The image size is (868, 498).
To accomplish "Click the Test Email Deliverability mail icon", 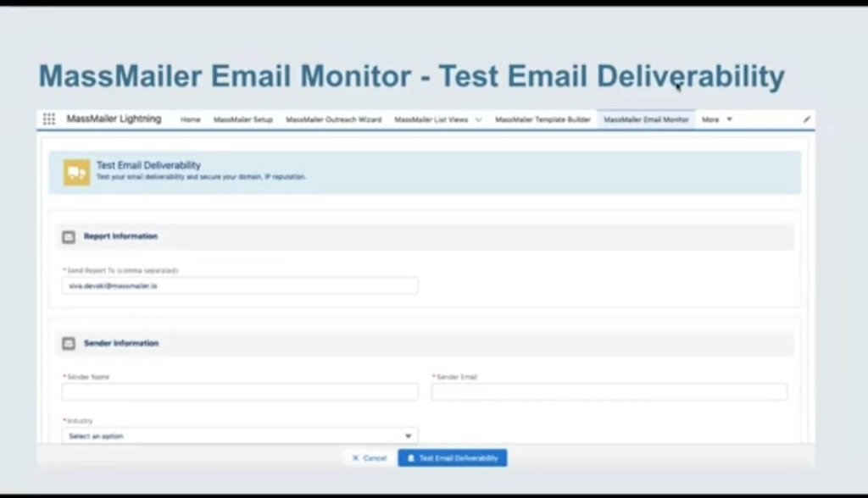I will coord(75,170).
